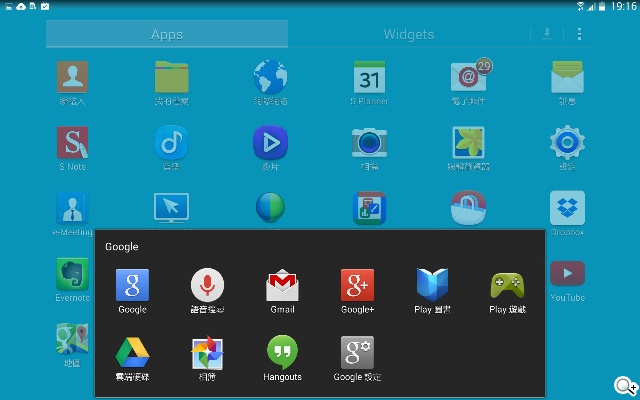The image size is (640, 400).
Task: Launch Play Books app
Action: coord(432,286)
